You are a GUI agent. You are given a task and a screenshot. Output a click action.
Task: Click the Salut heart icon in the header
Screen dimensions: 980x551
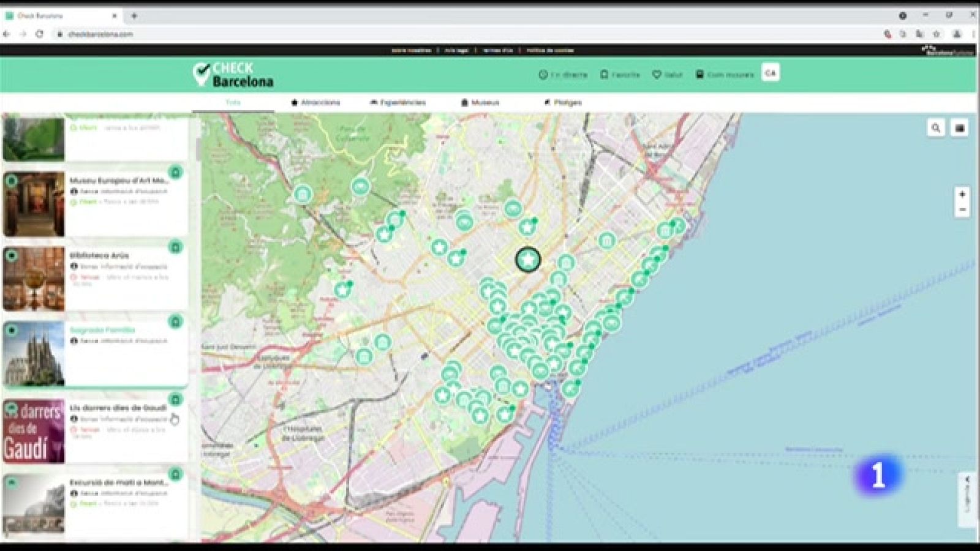656,74
